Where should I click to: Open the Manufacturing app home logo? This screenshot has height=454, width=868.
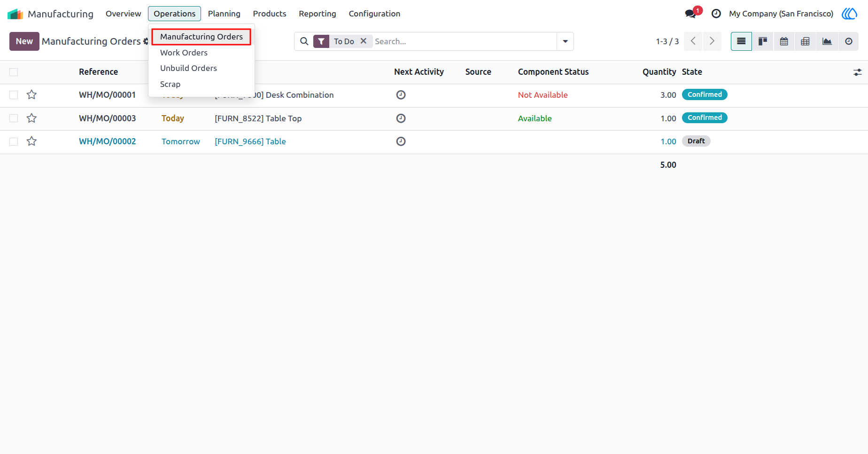(15, 14)
